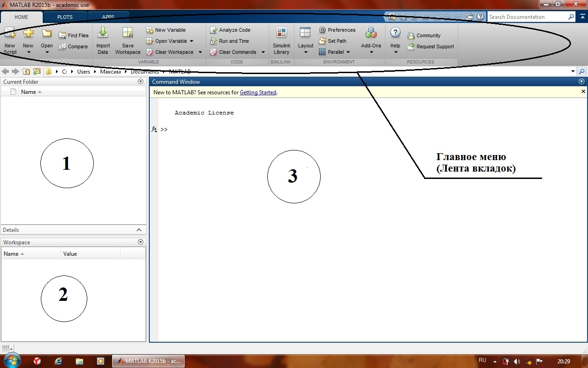Click the quick access help icon
The width and height of the screenshot is (588, 368).
click(481, 17)
